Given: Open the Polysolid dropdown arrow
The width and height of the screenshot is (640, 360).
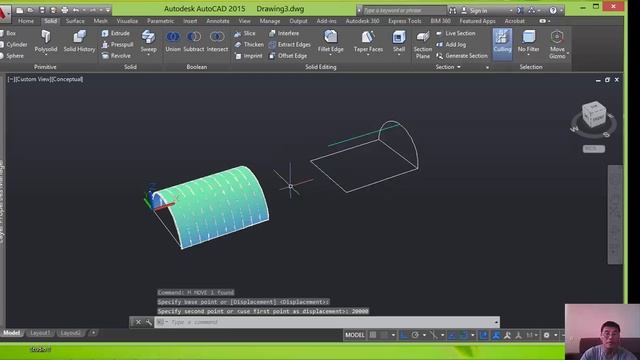Looking at the screenshot, I should pos(46,54).
